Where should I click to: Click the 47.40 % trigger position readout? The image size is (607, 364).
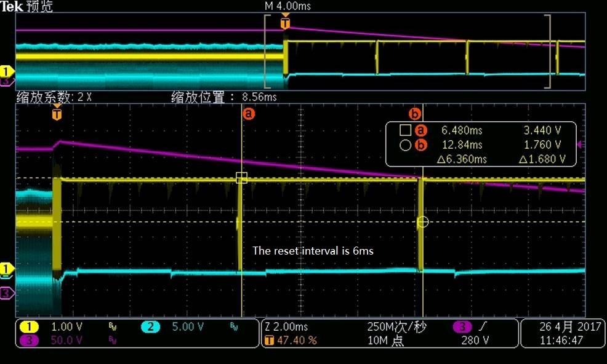point(297,341)
